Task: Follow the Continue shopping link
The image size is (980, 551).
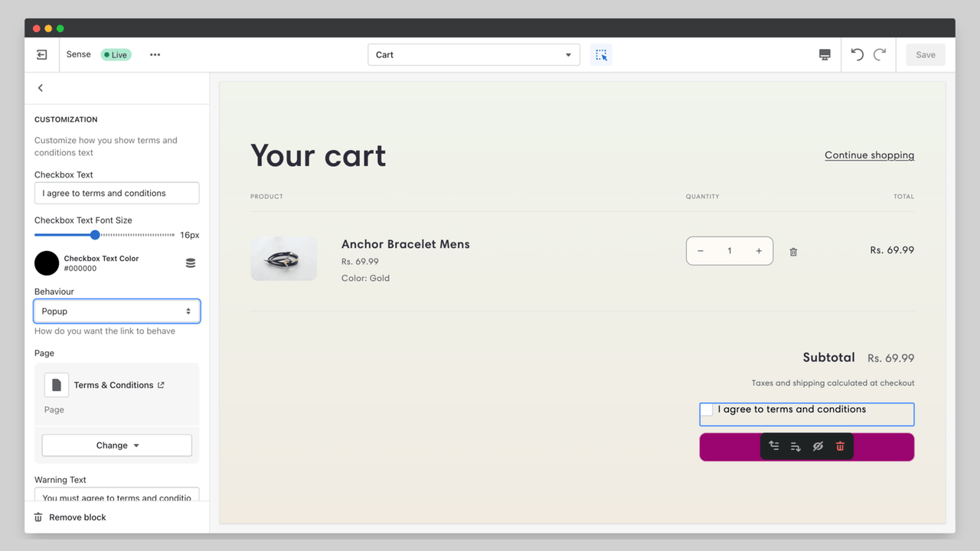Action: tap(869, 155)
